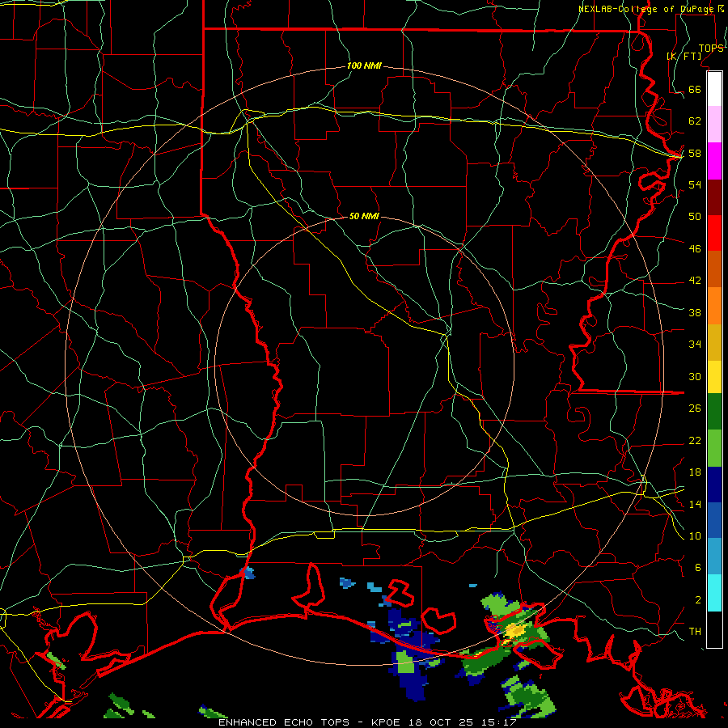Viewport: 728px width, 728px height.
Task: Select the "54" legend value
Action: click(x=695, y=184)
